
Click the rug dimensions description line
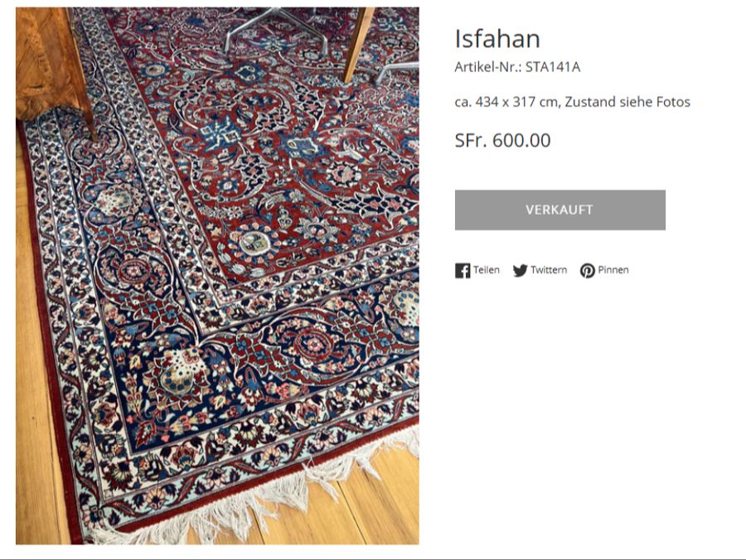coord(572,102)
